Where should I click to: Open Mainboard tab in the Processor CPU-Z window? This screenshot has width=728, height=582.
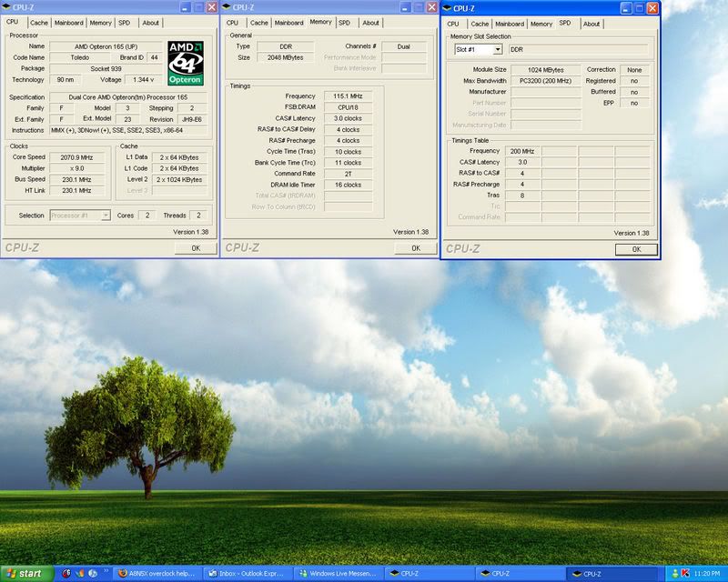[69, 23]
